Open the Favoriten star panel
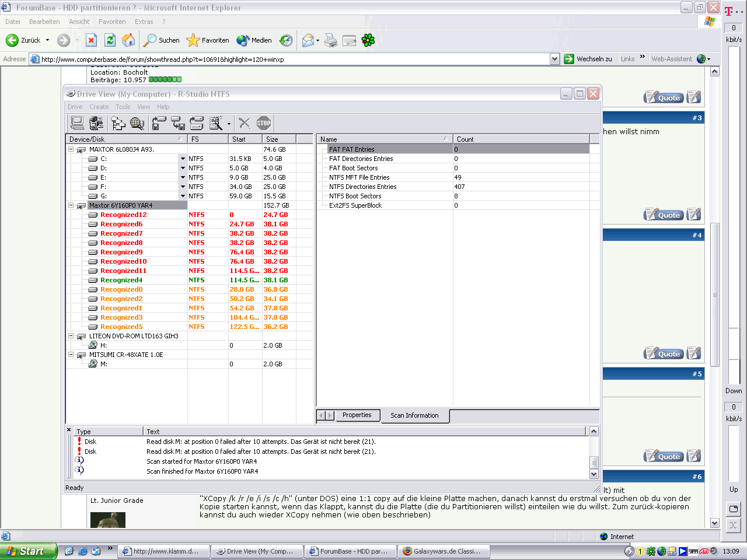The image size is (747, 560). [x=207, y=40]
